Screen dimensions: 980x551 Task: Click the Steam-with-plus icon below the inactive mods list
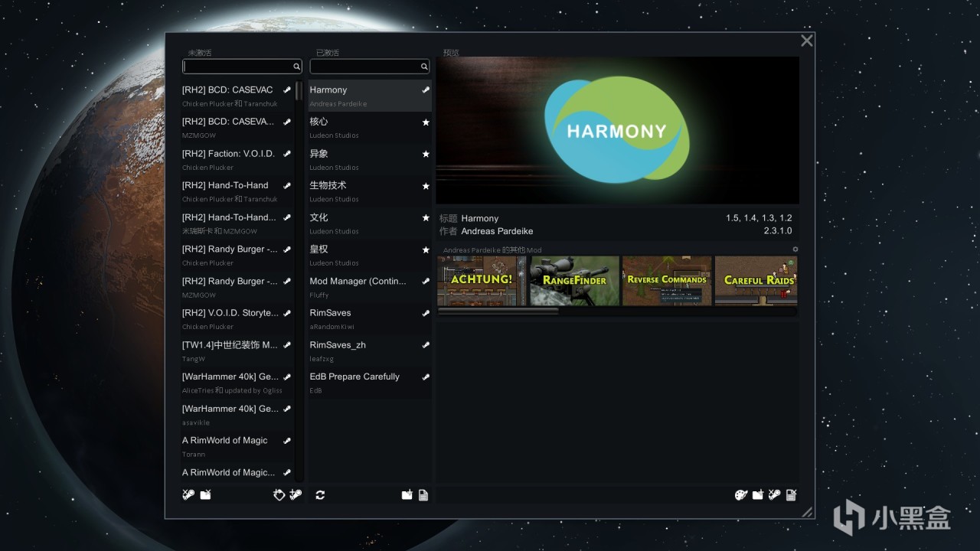pos(296,495)
